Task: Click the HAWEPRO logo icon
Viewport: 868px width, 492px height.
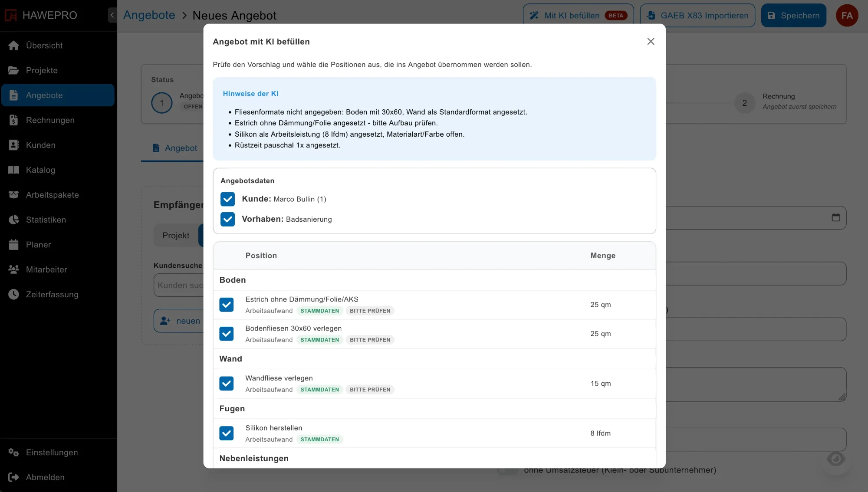Action: pos(11,15)
